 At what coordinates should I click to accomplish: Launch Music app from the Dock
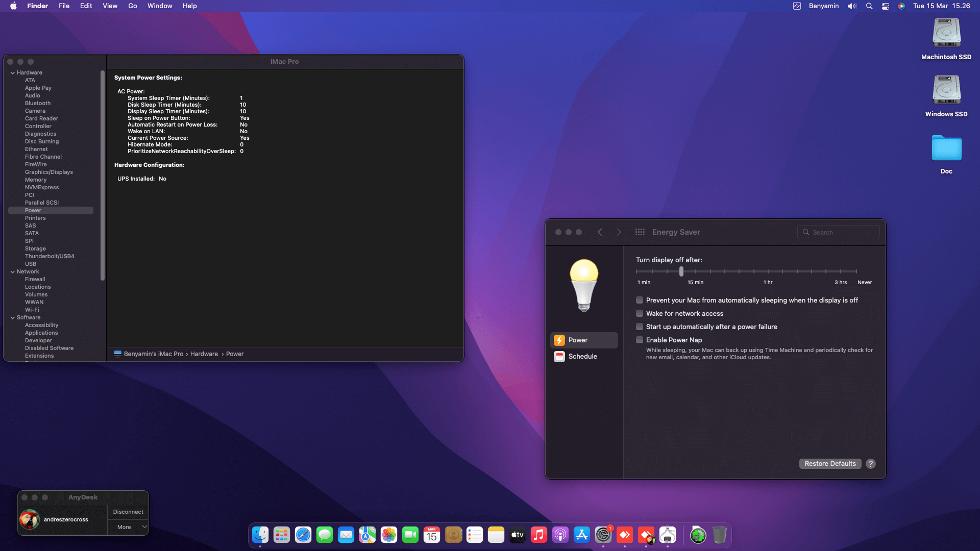539,535
